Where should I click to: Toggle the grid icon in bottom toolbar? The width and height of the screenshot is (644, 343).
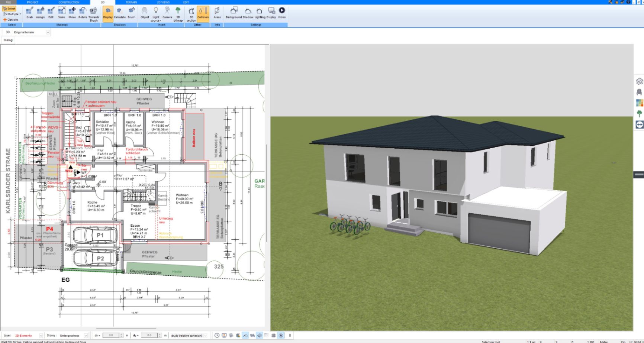(274, 335)
